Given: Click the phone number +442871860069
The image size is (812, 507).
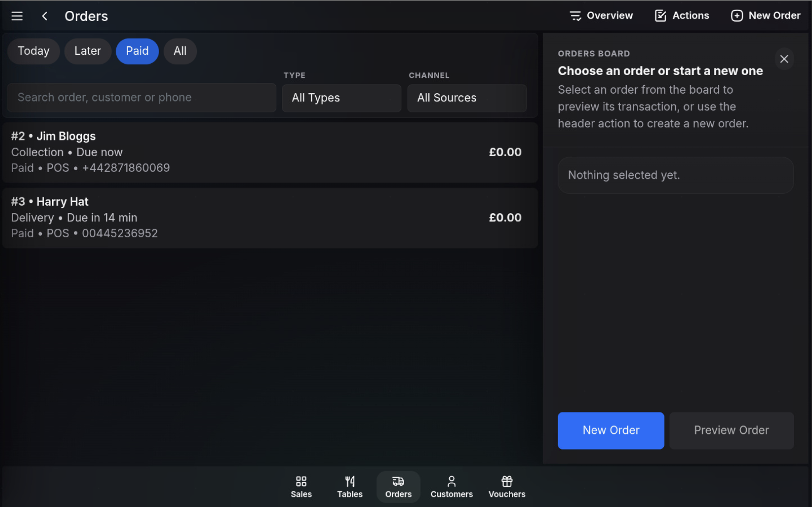Looking at the screenshot, I should point(126,168).
